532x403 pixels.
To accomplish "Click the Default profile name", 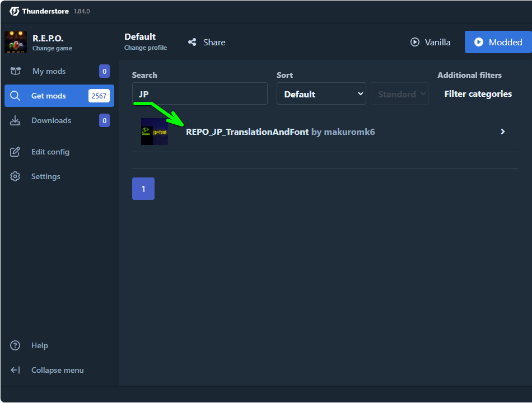I will [x=140, y=36].
